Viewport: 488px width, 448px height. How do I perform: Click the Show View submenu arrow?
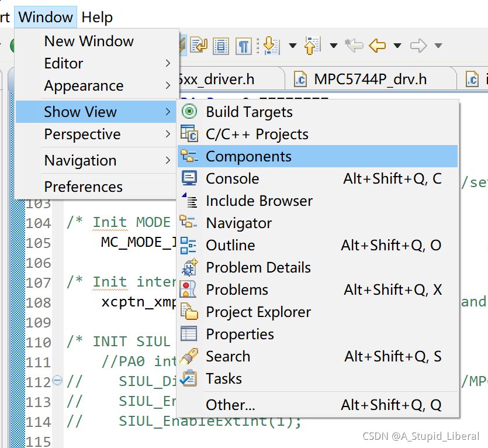(x=168, y=112)
